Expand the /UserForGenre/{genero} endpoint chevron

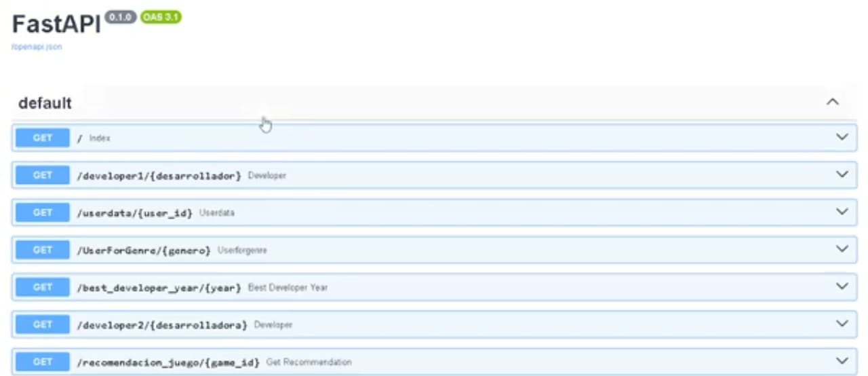pyautogui.click(x=842, y=249)
